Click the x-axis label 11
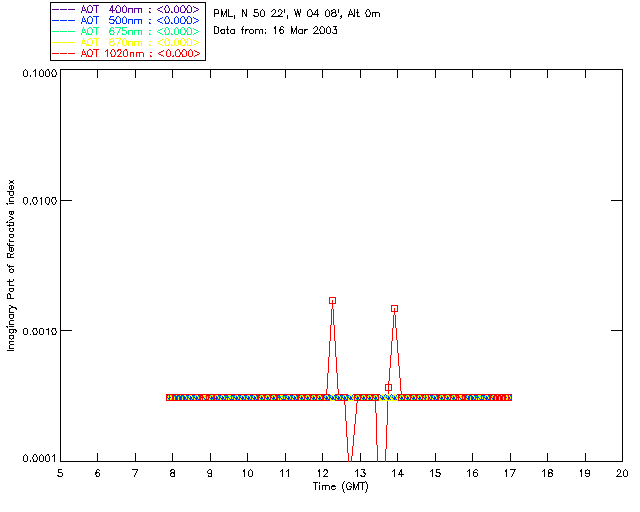The width and height of the screenshot is (640, 512). (285, 473)
